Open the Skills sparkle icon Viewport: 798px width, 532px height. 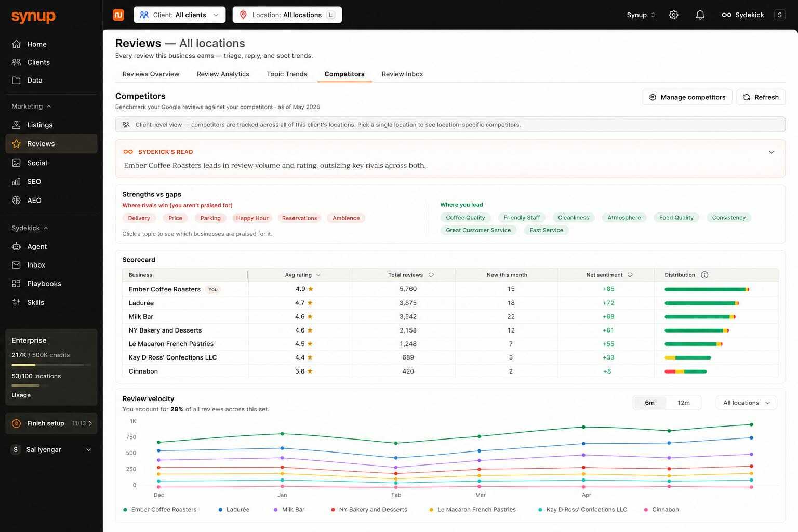click(17, 302)
